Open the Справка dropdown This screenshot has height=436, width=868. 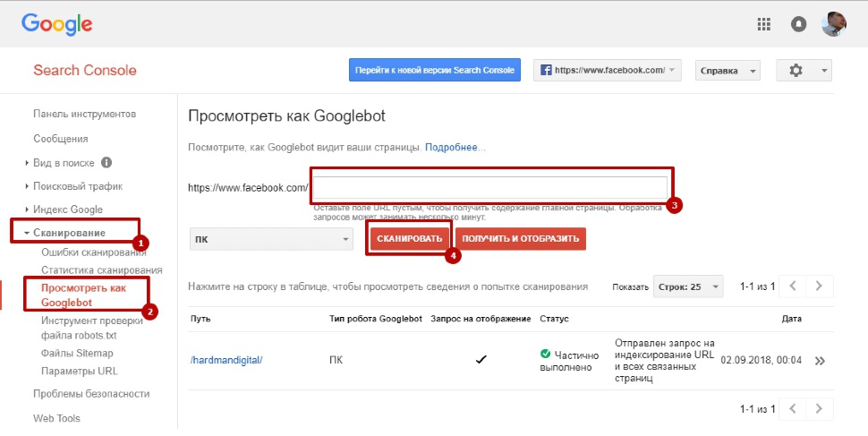[x=728, y=71]
